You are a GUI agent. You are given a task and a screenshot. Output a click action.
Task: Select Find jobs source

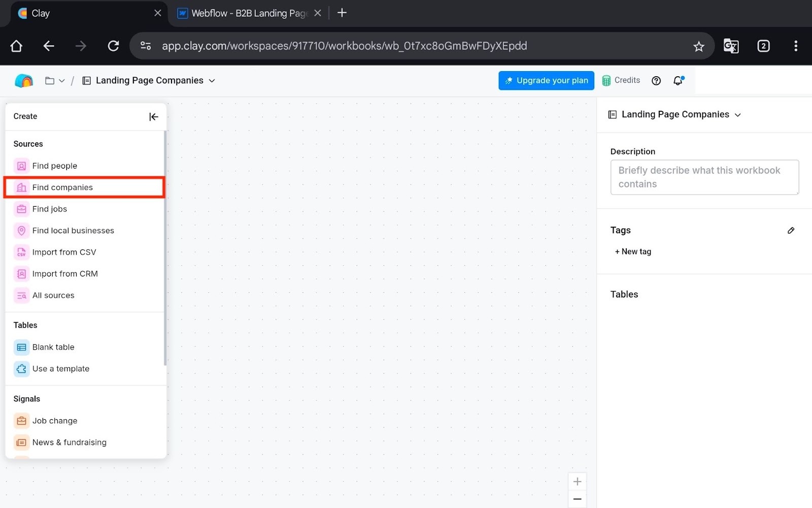point(85,209)
